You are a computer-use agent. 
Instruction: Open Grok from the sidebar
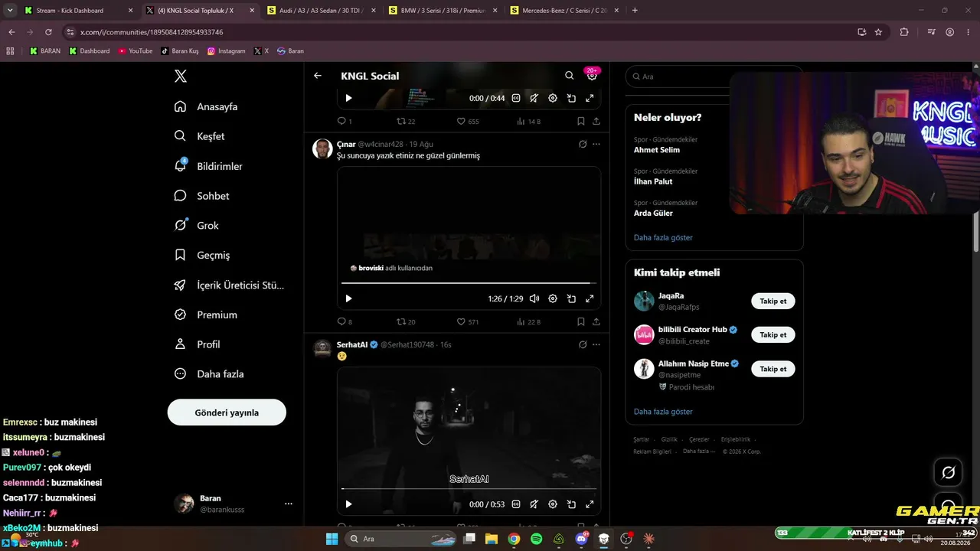tap(197, 226)
